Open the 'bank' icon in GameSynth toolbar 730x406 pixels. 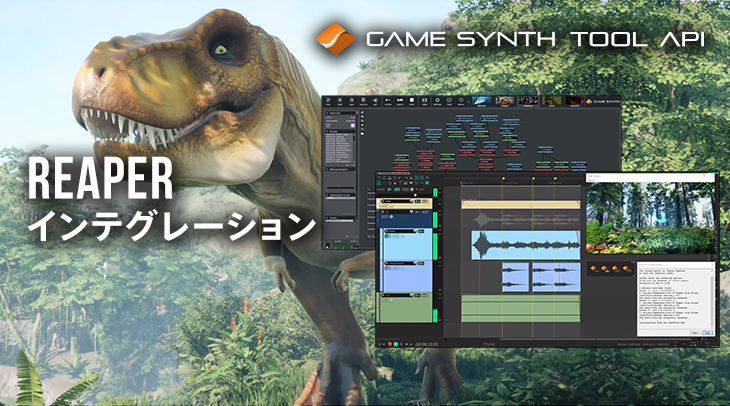[x=412, y=101]
